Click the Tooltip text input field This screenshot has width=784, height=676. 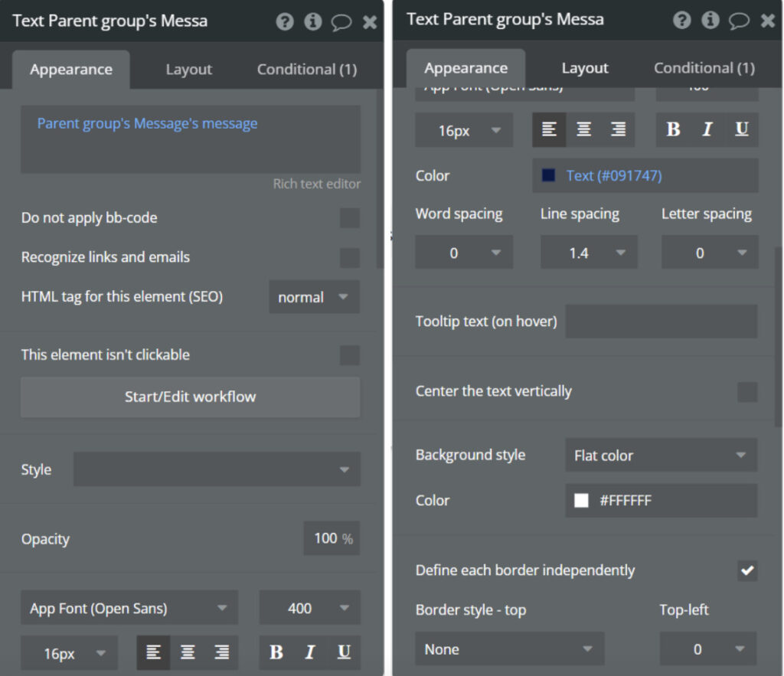click(661, 322)
